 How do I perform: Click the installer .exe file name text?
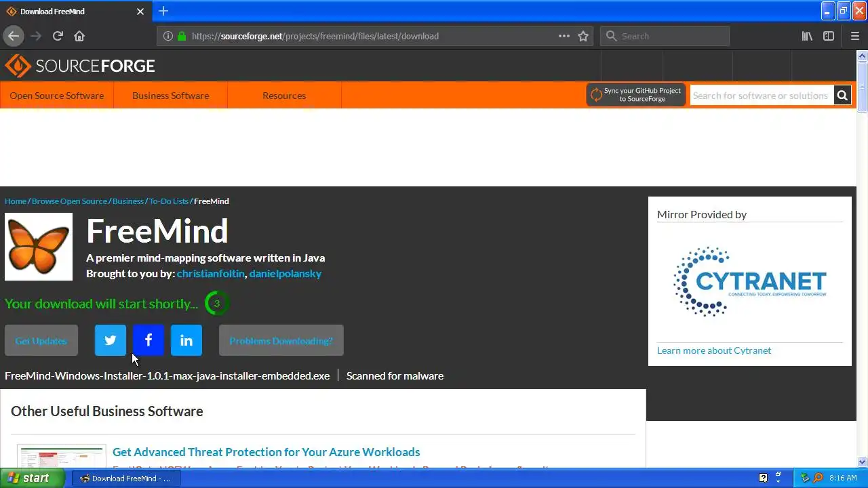(x=167, y=375)
